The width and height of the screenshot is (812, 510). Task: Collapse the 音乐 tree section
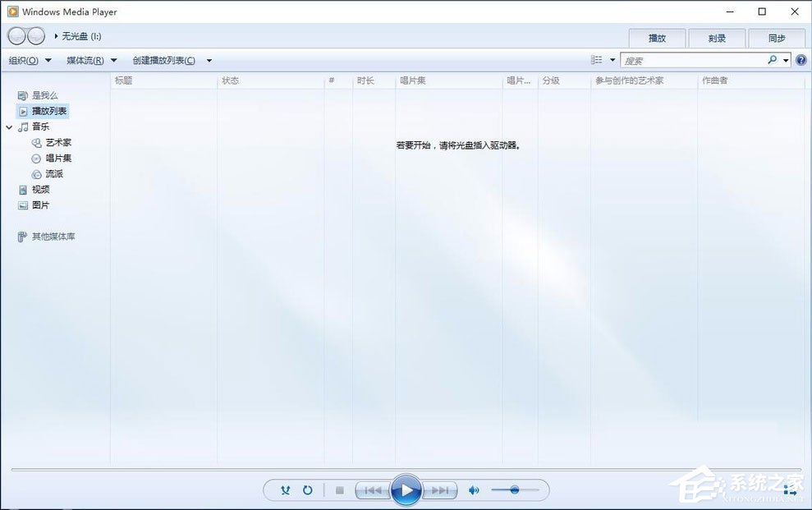pos(9,126)
